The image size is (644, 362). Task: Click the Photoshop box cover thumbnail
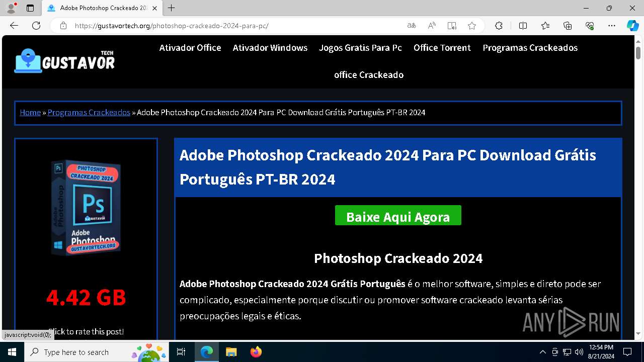[86, 208]
